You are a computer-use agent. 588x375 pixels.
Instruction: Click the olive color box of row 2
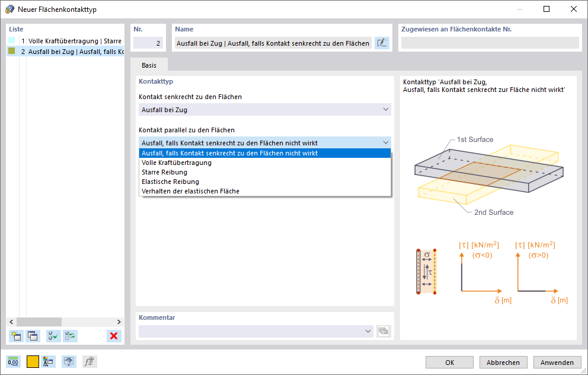pos(12,50)
